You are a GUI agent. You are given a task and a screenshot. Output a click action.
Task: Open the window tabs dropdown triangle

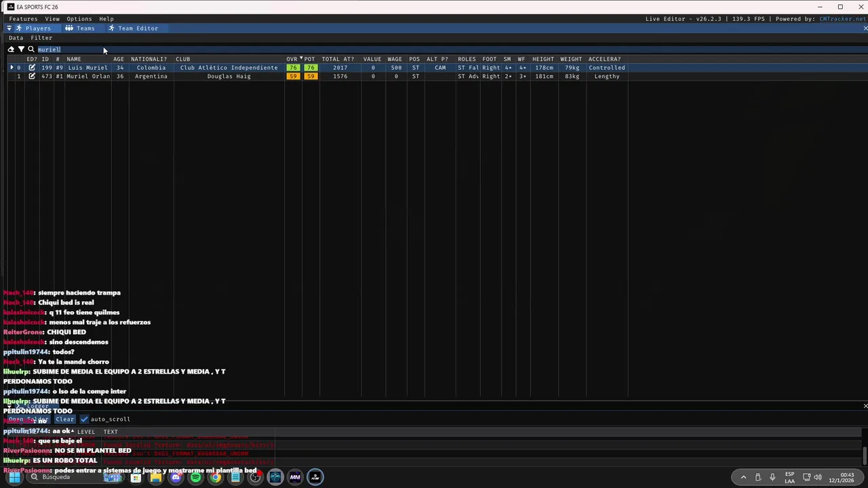tap(9, 28)
